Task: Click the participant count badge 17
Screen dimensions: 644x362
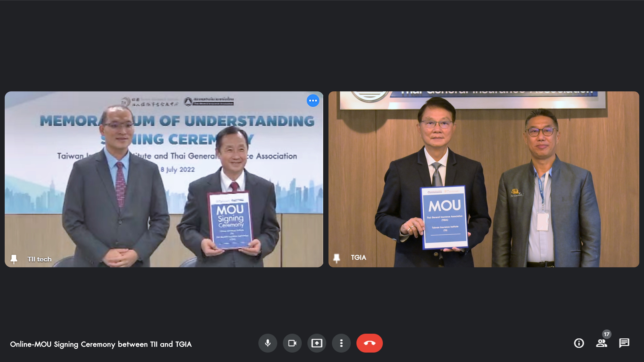Action: (x=606, y=334)
